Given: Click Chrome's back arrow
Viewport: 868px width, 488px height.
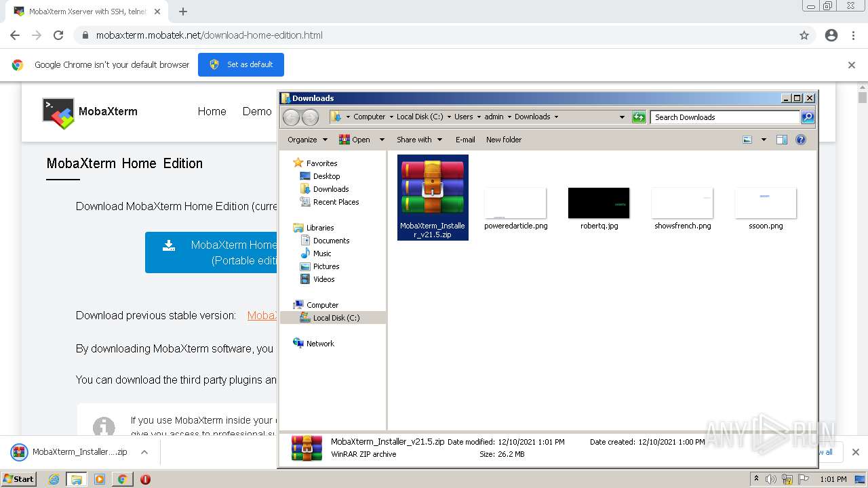Looking at the screenshot, I should tap(15, 35).
